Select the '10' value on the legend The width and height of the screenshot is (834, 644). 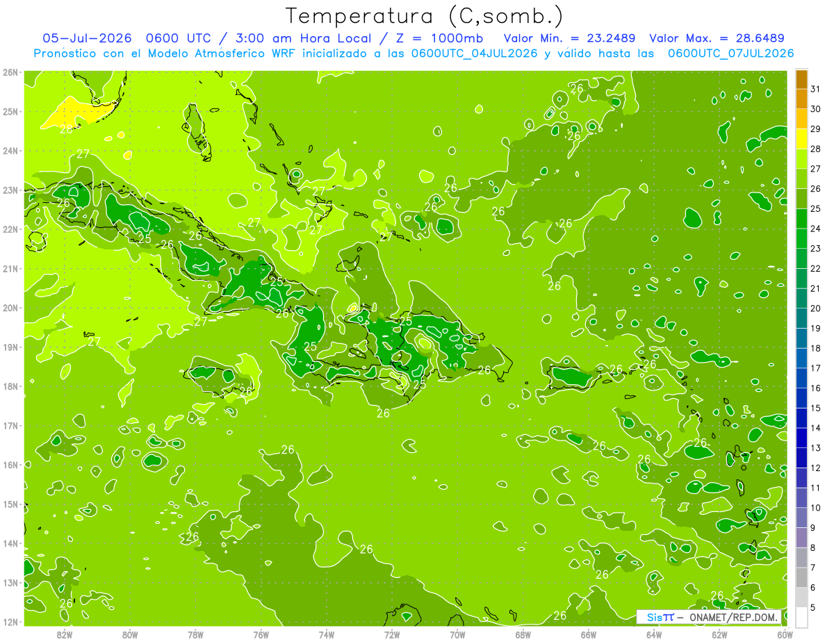(816, 508)
